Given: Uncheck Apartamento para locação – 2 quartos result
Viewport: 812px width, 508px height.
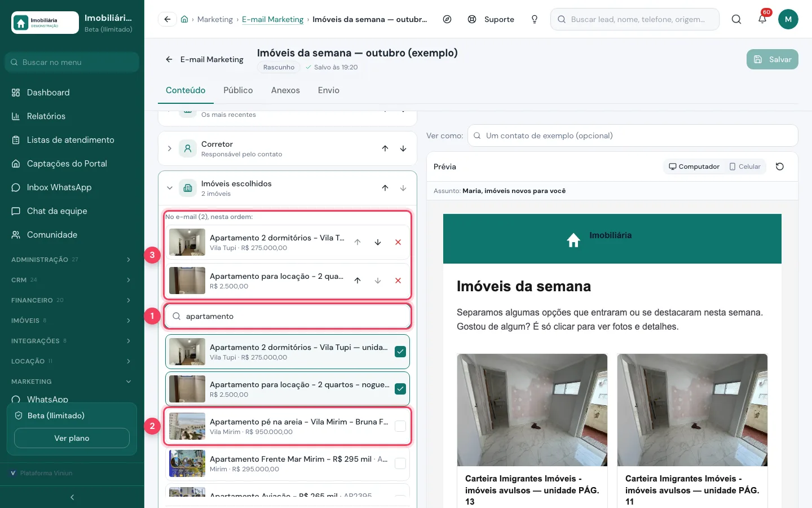Looking at the screenshot, I should (400, 389).
